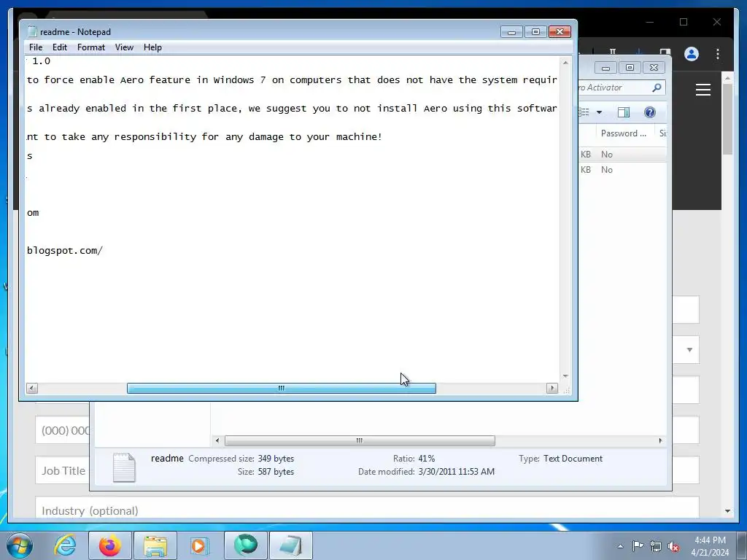Expand the webpage form dropdown arrow

click(x=689, y=350)
